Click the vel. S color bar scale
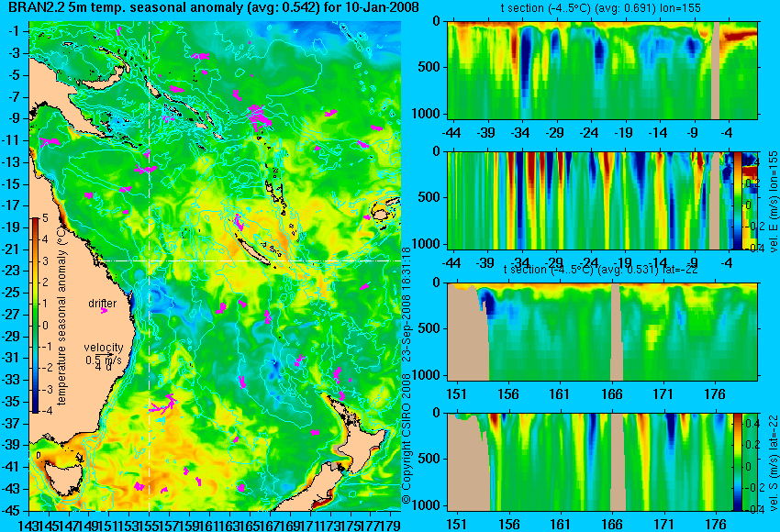Image resolution: width=780 pixels, height=532 pixels. tap(738, 462)
